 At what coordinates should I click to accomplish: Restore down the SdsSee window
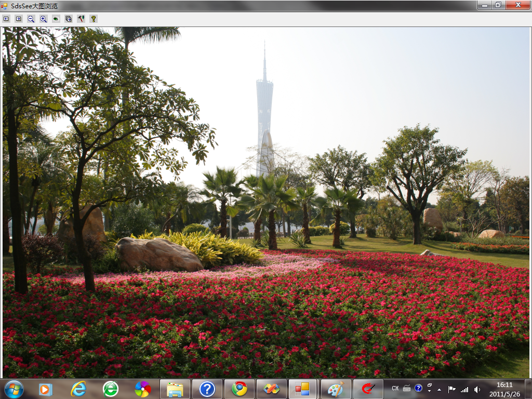point(498,5)
